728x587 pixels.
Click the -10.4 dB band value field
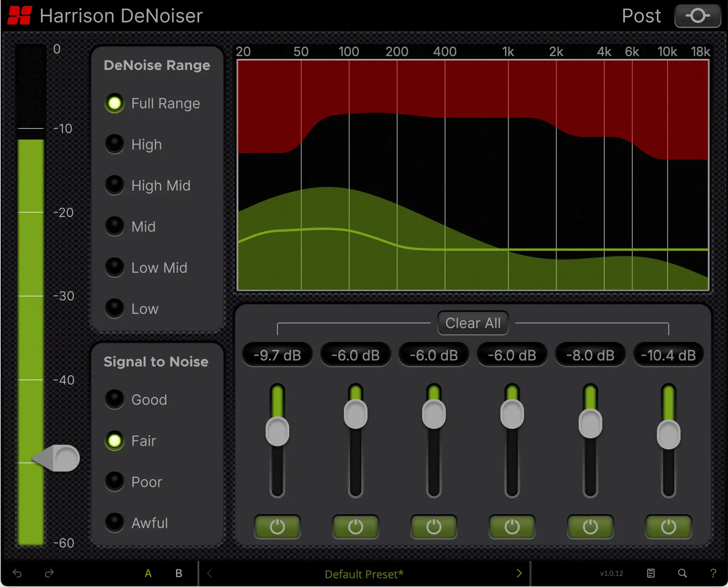(x=669, y=355)
